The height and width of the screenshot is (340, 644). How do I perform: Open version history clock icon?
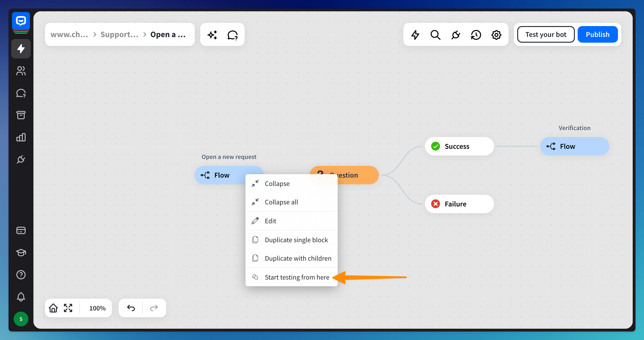476,35
